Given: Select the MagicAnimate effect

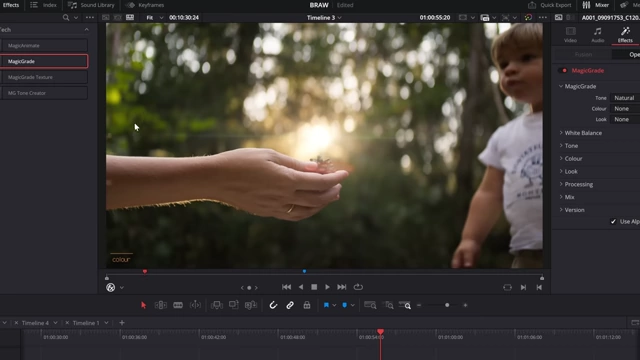Looking at the screenshot, I should (x=44, y=45).
